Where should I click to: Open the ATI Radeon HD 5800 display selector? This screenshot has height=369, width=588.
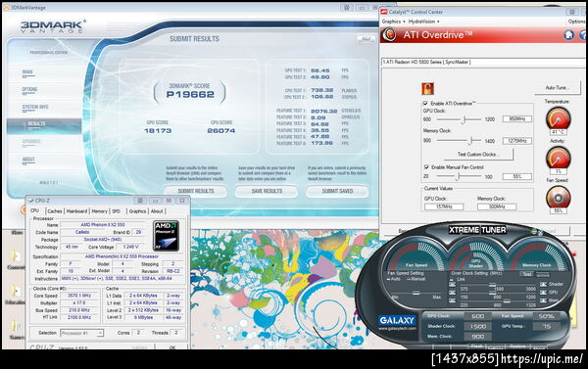[484, 63]
